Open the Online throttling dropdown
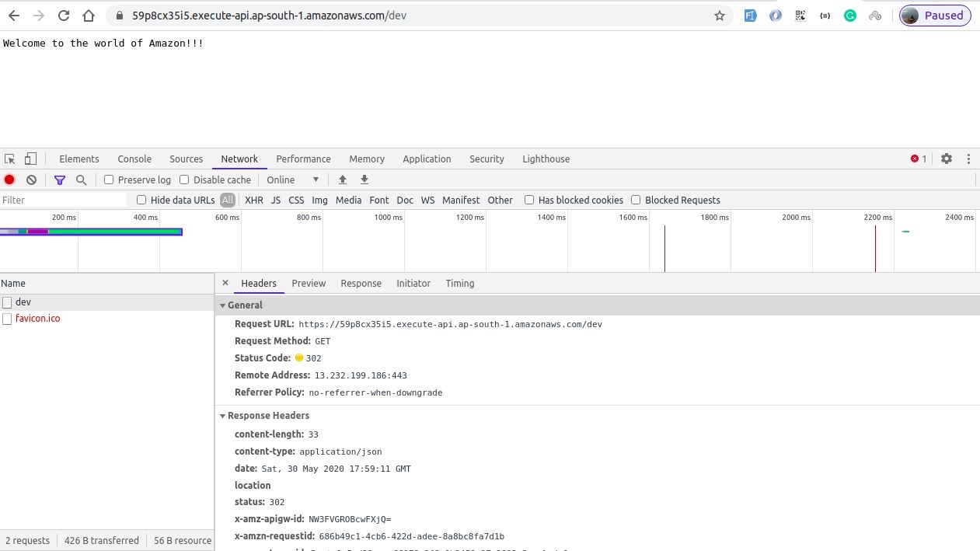This screenshot has height=551, width=980. click(x=291, y=180)
